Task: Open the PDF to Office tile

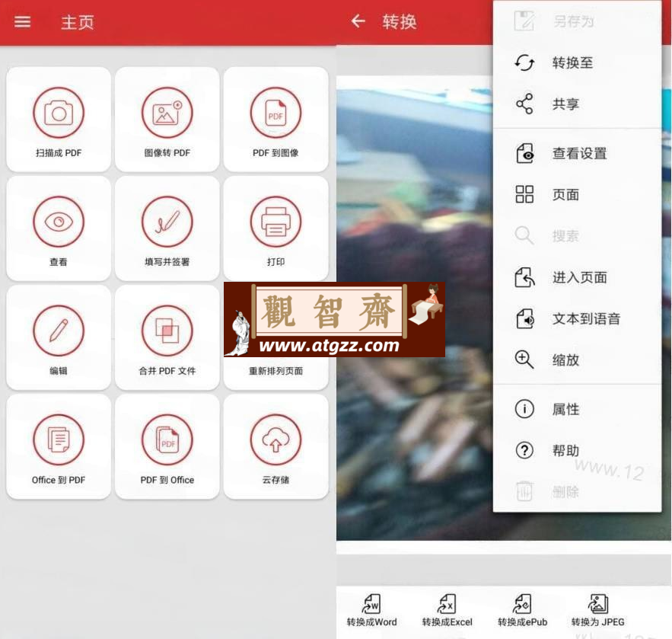Action: click(167, 446)
